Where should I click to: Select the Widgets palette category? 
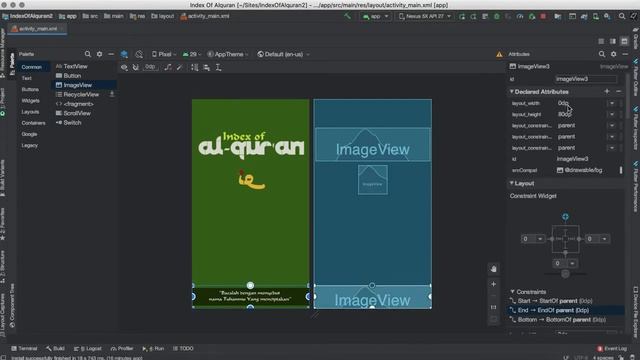tap(31, 100)
